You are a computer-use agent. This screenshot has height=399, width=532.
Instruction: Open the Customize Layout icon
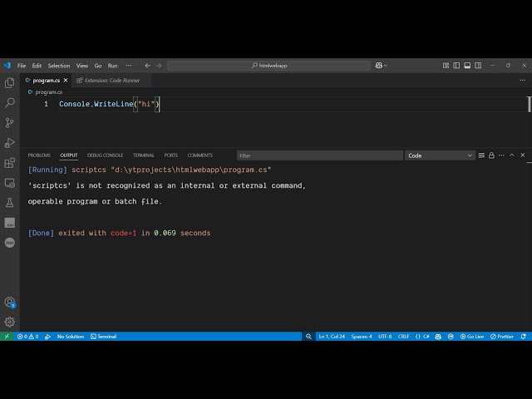click(x=446, y=65)
